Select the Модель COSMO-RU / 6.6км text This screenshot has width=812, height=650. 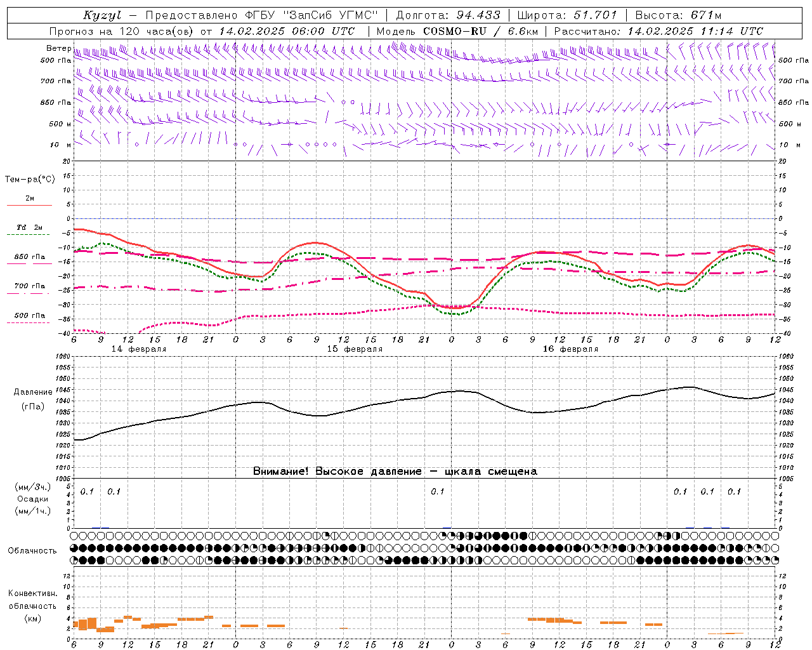coord(457,31)
